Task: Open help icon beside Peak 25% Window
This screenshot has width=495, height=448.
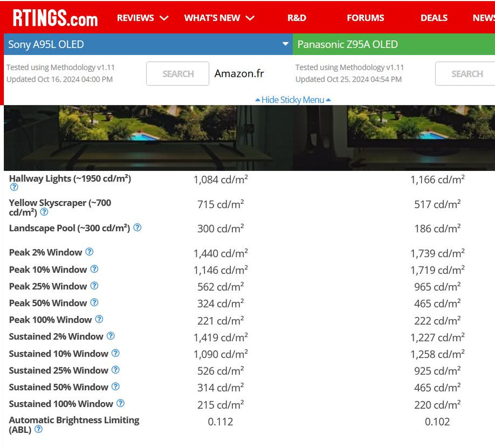Action: click(x=95, y=286)
